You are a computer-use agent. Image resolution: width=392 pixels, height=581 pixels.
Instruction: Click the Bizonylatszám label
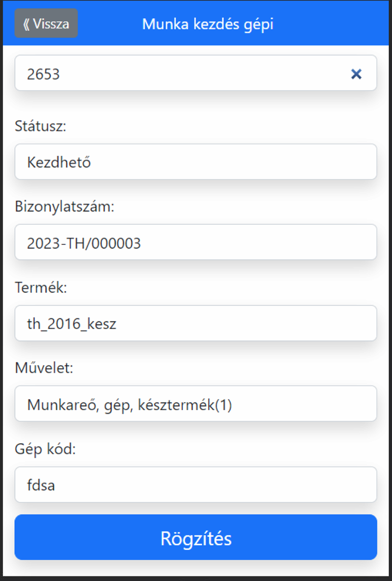coord(65,207)
